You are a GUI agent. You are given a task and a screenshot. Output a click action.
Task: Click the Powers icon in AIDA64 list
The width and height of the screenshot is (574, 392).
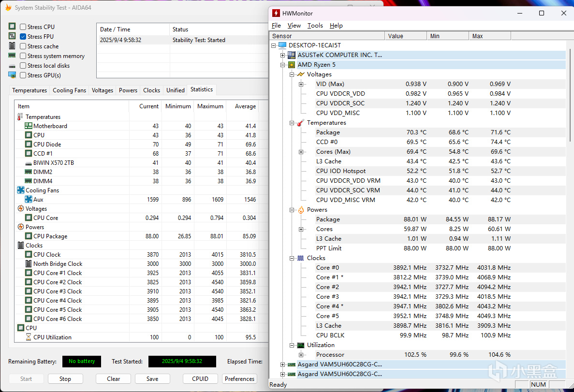click(x=20, y=227)
